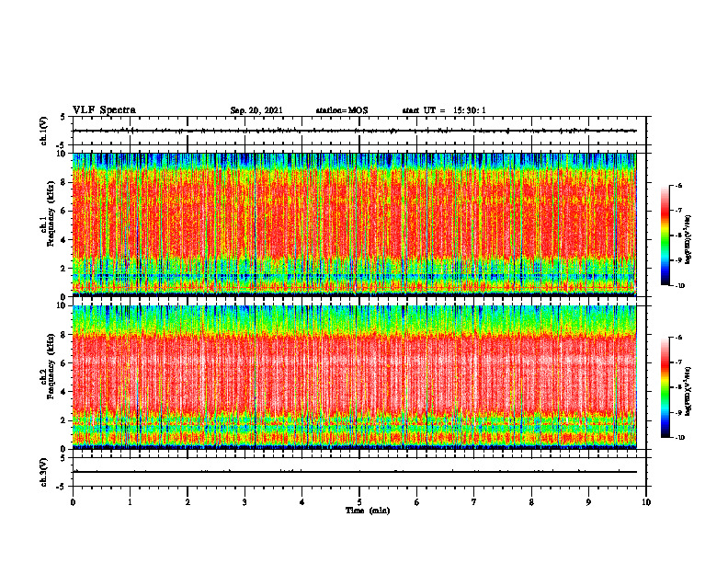Click time axis tick label "10"
Viewport: 728px width, 563px height.
(646, 502)
